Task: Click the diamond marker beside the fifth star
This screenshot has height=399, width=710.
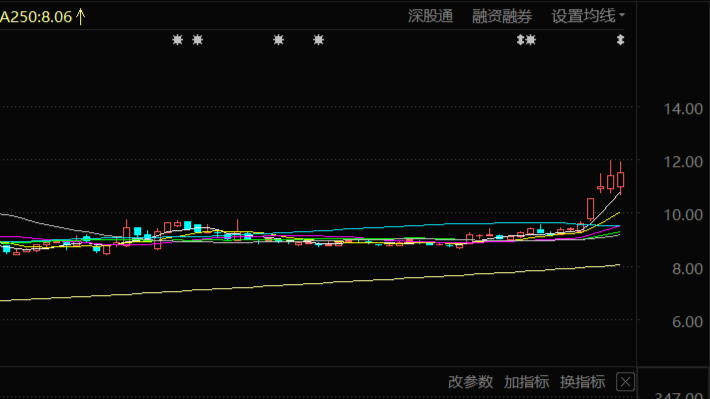Action: [520, 40]
